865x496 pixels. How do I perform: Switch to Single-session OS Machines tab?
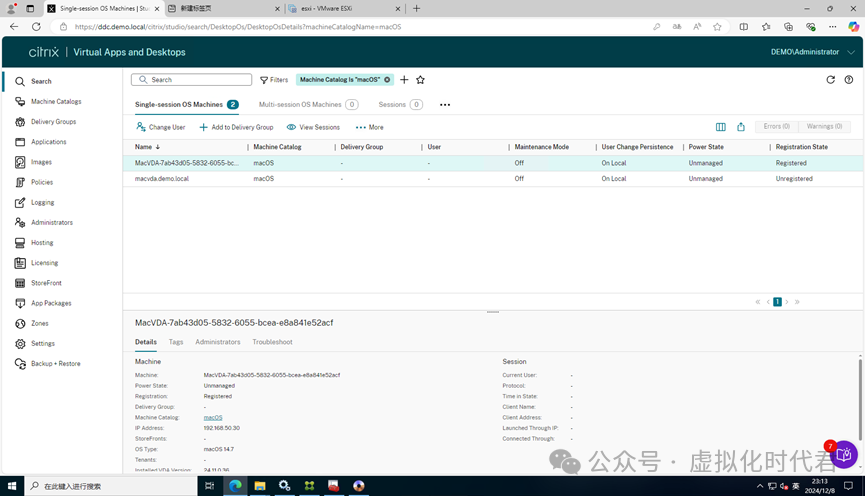tap(186, 104)
